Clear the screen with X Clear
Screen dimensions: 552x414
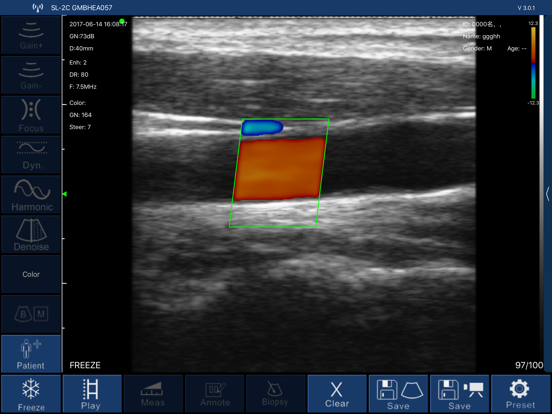[337, 394]
